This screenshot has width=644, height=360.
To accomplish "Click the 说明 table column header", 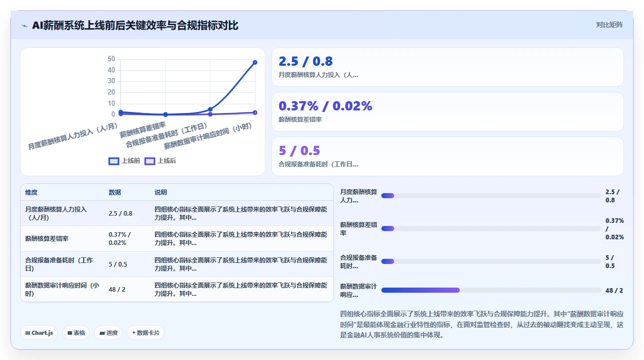I will [x=161, y=193].
